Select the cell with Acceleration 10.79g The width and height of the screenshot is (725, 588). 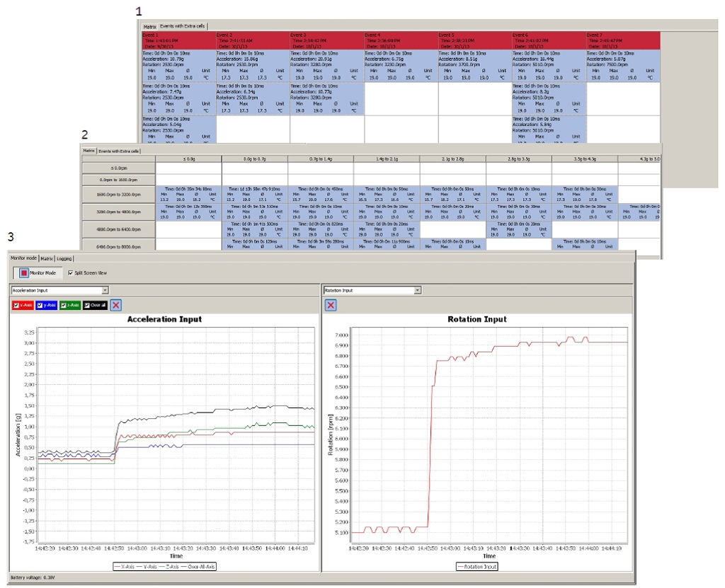[x=179, y=66]
